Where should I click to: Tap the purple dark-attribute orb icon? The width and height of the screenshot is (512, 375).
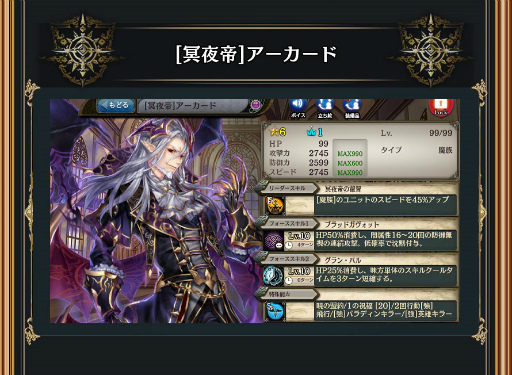point(256,105)
